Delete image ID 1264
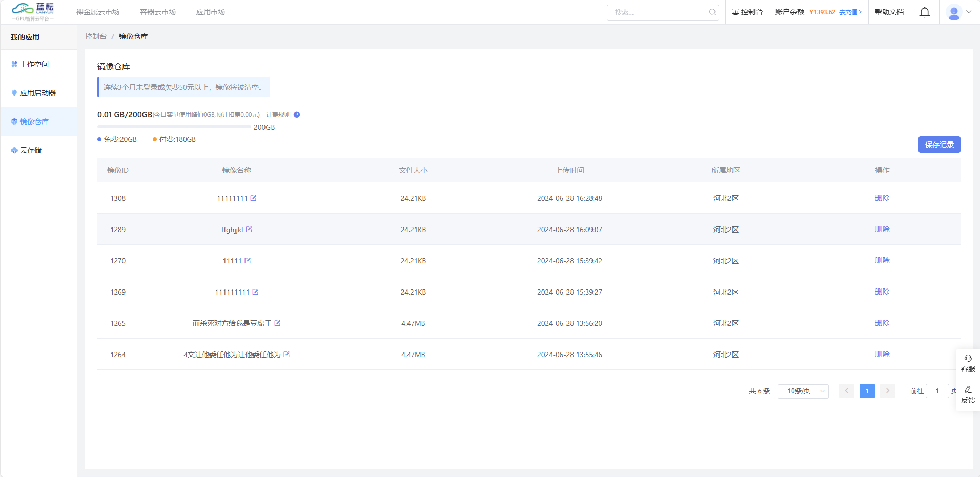The height and width of the screenshot is (477, 980). [x=882, y=354]
